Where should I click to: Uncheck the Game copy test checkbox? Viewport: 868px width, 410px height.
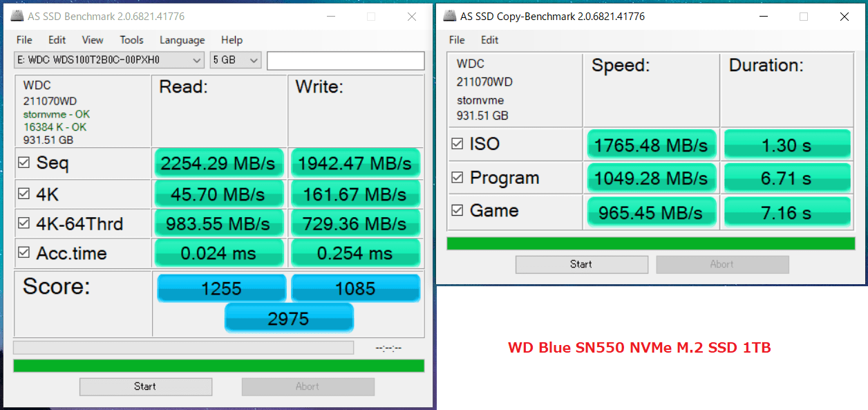457,211
